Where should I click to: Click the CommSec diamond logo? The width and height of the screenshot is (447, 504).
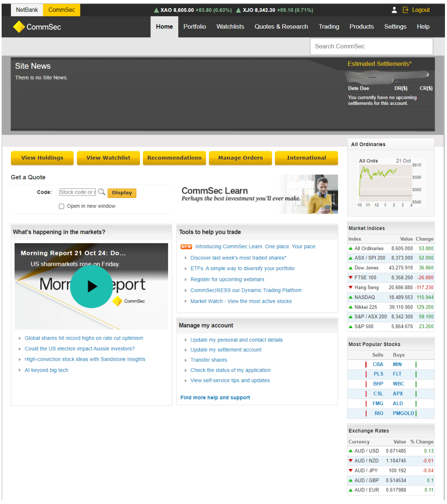coord(19,27)
